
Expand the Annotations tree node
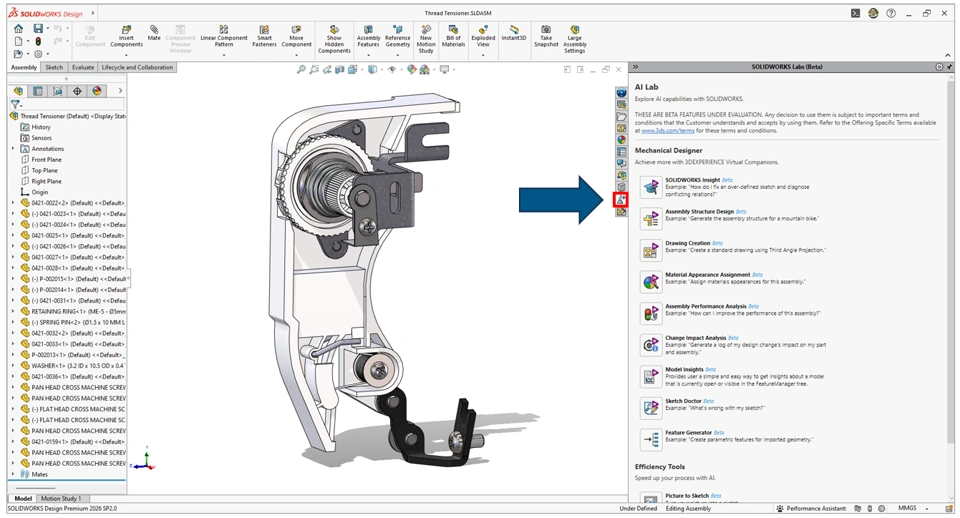tap(13, 149)
